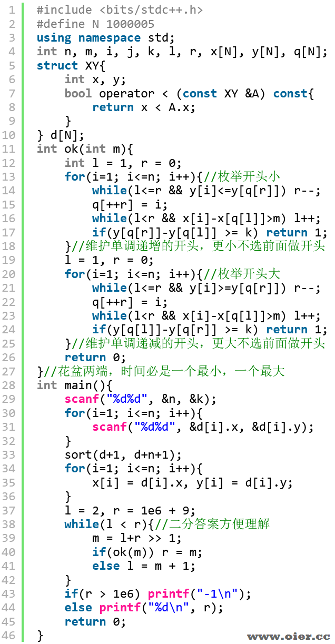The image size is (335, 644).
Task: Click the while line containing 'y[i]>=y[q[r]]'
Action: click(206, 288)
